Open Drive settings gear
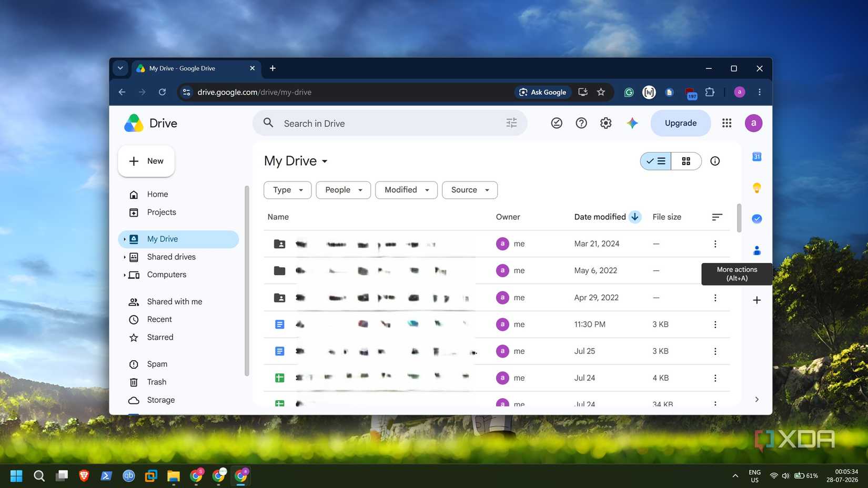868x488 pixels. pyautogui.click(x=606, y=123)
